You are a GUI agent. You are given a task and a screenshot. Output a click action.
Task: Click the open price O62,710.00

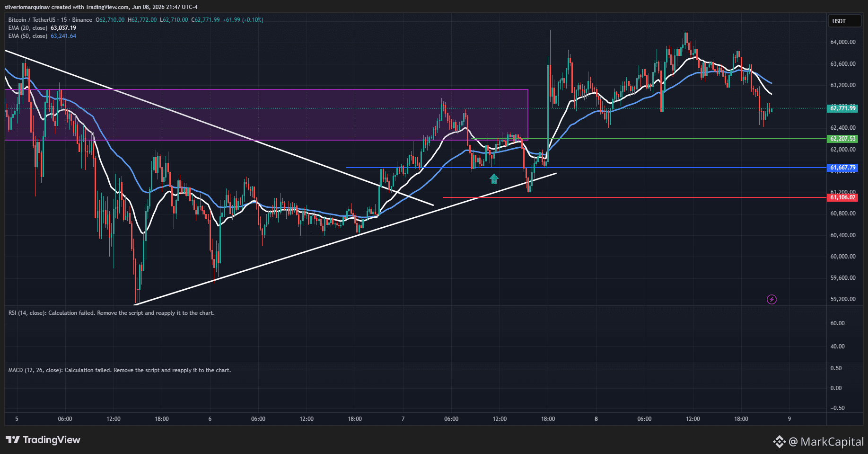(x=110, y=20)
